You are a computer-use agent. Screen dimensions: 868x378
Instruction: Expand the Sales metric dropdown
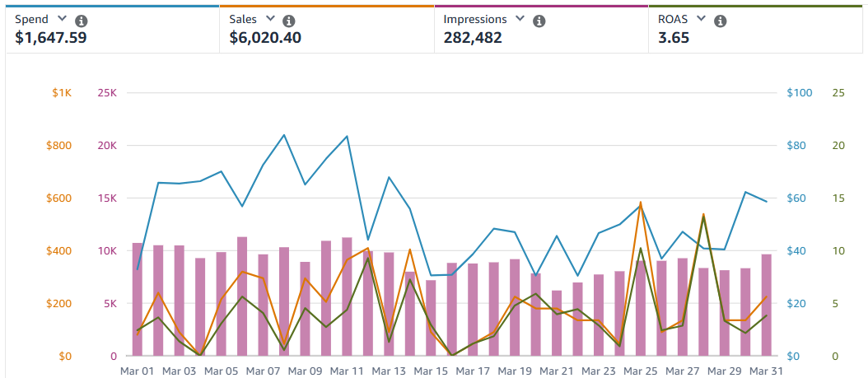[271, 19]
